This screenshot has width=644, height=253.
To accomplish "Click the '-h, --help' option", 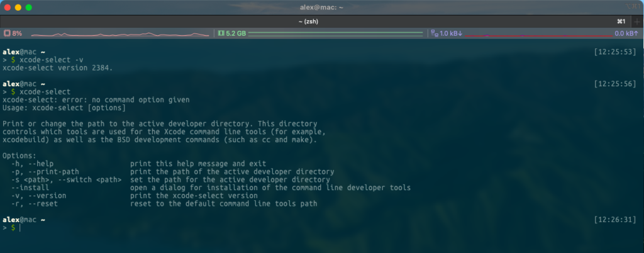I will tap(32, 164).
